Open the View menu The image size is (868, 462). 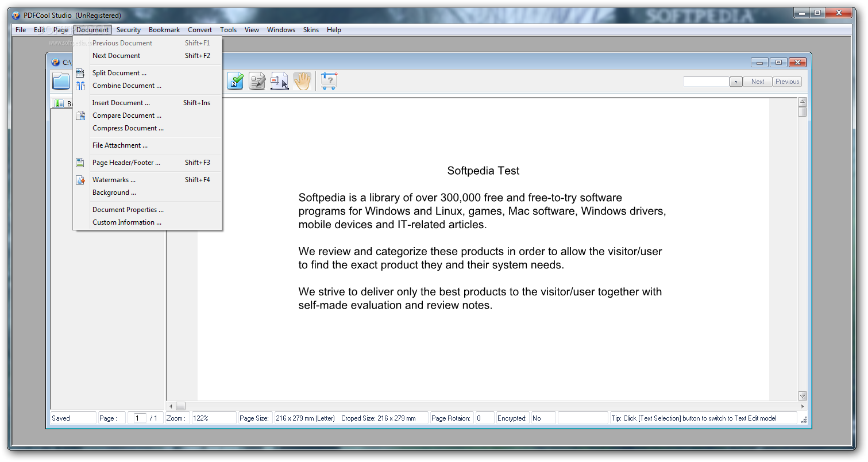pos(252,30)
